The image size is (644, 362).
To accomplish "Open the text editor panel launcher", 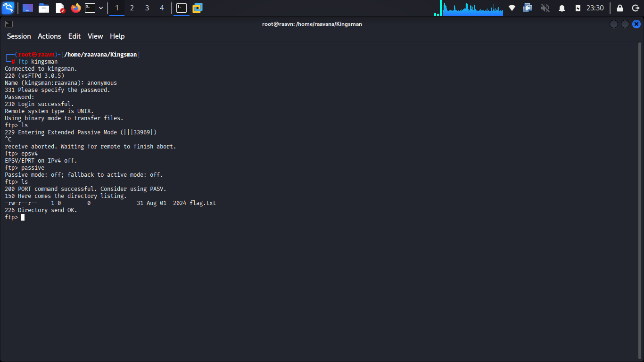I will pos(60,8).
